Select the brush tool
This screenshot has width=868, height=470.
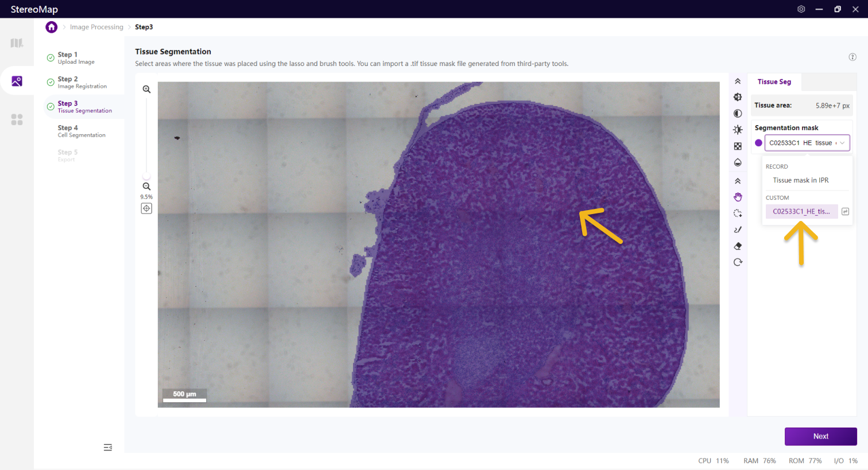point(738,230)
